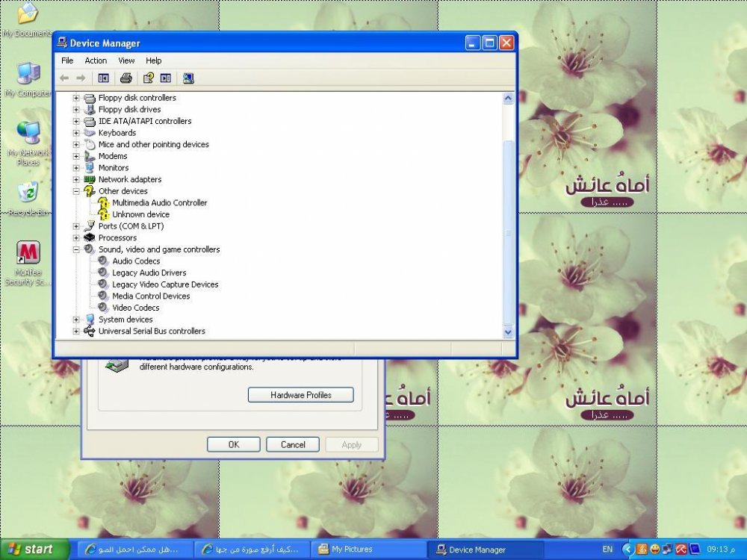Expand the Monitors node
This screenshot has width=747, height=560.
click(x=76, y=168)
